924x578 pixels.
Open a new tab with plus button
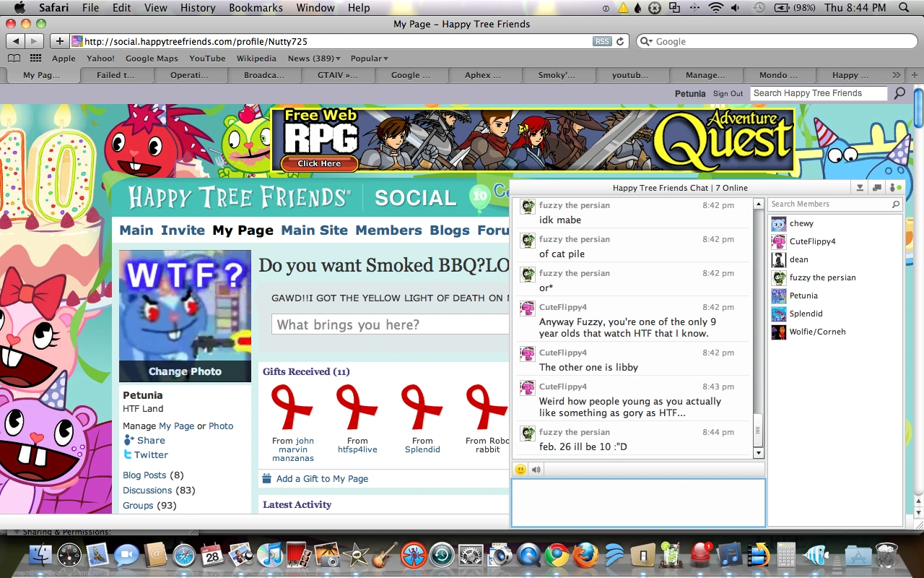pos(915,74)
